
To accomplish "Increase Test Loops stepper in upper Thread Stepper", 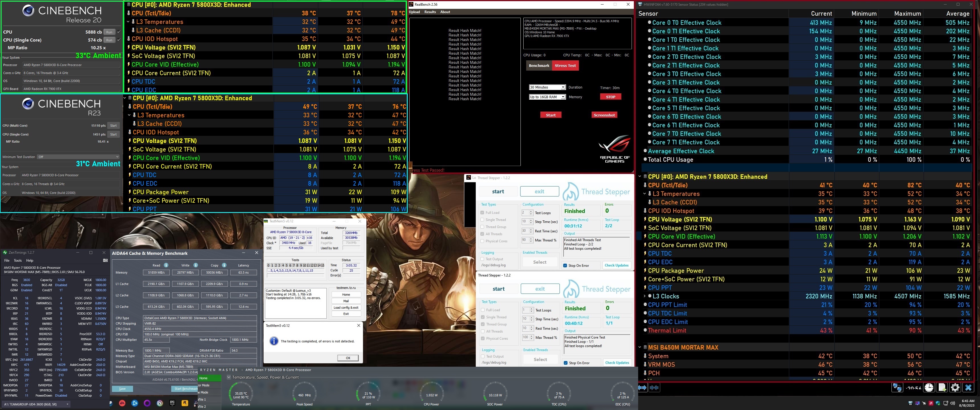I will point(531,211).
